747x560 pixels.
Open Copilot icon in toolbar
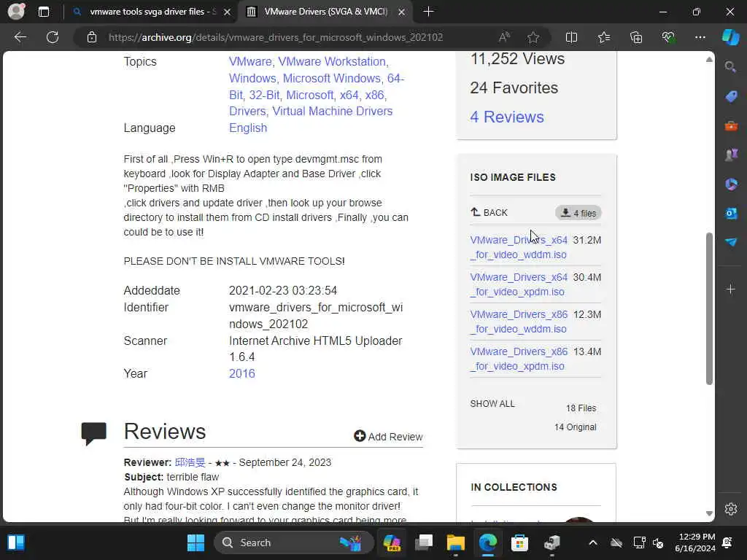pos(730,37)
